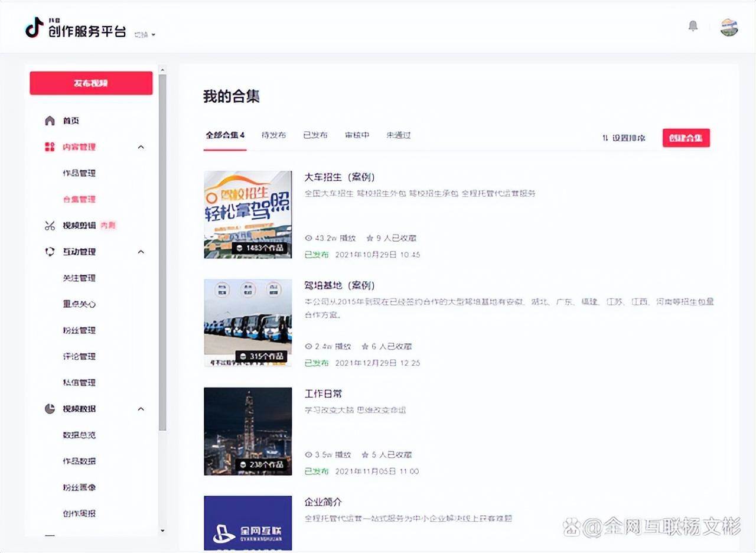This screenshot has width=756, height=553.
Task: Click the 互动管理 circular icon
Action: click(x=50, y=252)
